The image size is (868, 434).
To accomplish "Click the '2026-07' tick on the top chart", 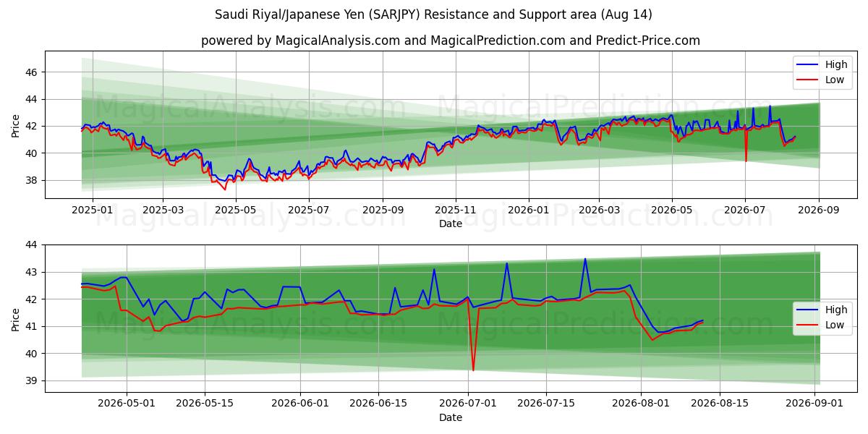I will point(745,210).
